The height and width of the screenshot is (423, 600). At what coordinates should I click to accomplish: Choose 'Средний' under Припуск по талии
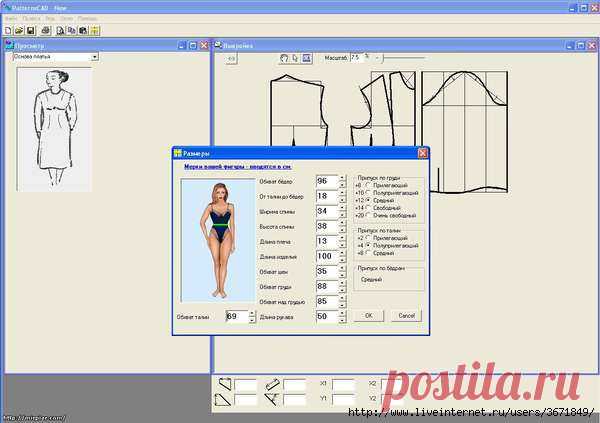[369, 253]
